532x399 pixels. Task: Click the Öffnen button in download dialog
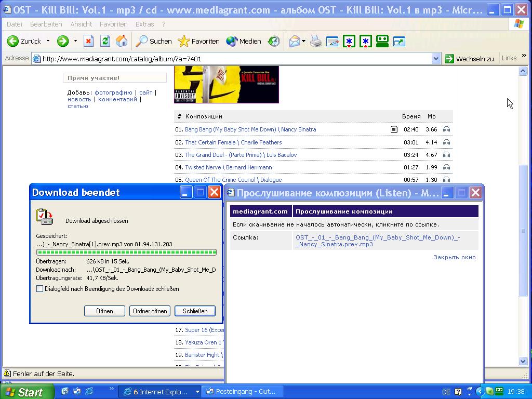[x=104, y=311]
